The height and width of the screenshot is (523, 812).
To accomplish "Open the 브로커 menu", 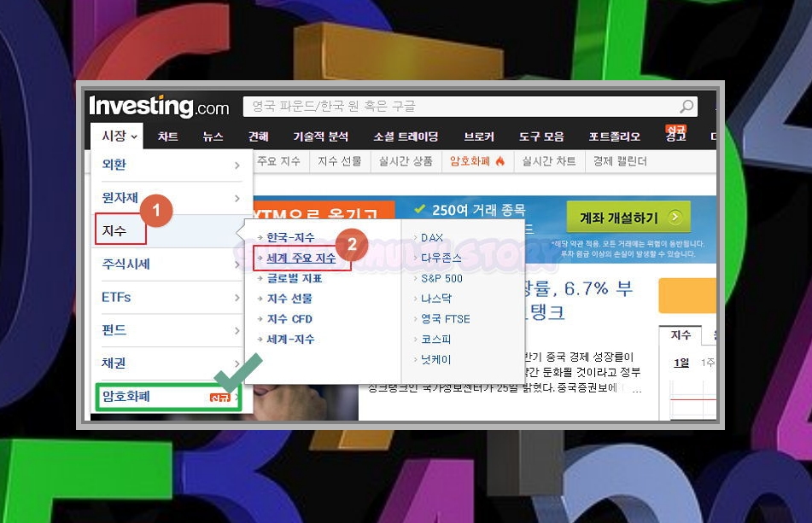I will [479, 137].
